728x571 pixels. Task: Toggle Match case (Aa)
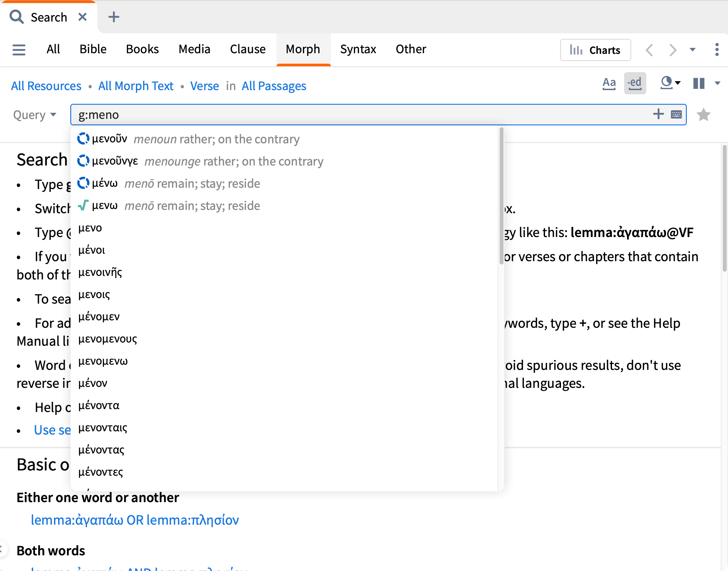609,83
